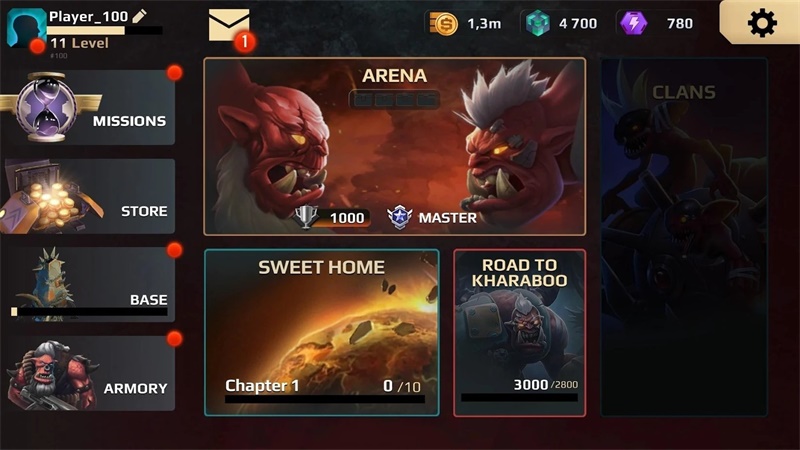The width and height of the screenshot is (800, 450).
Task: Open the Store menu
Action: (x=88, y=196)
